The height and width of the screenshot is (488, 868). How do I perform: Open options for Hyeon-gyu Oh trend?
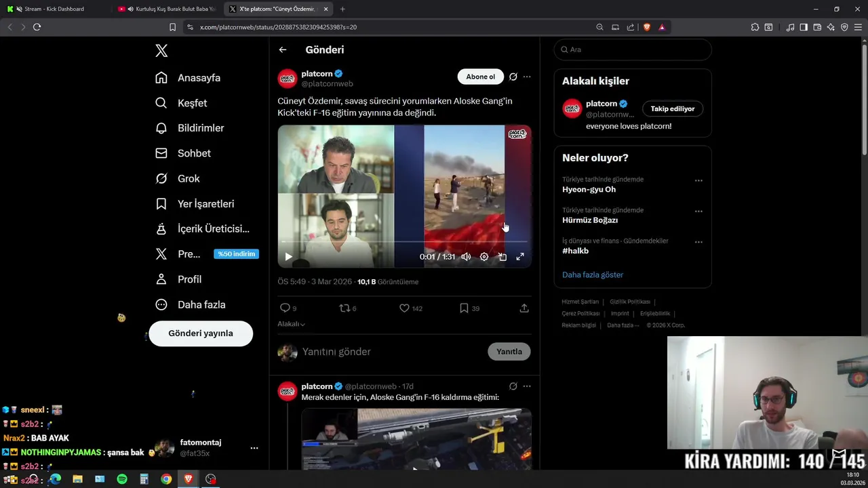pos(698,181)
